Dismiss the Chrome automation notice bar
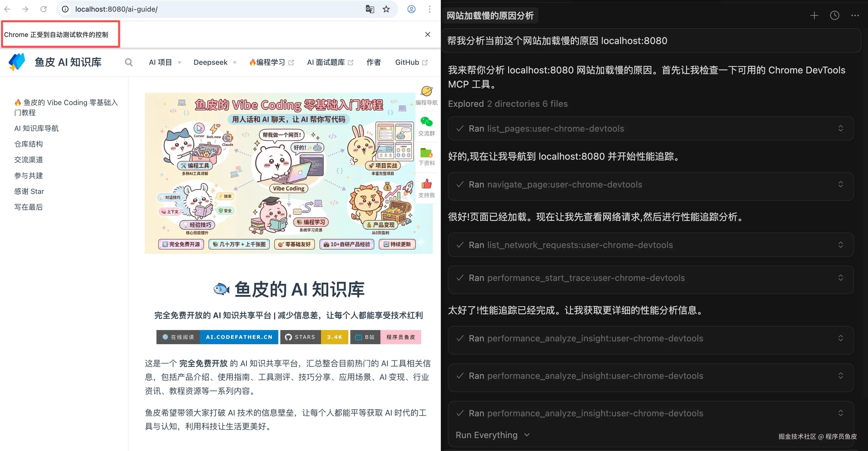Viewport: 868px width, 451px height. click(x=428, y=34)
